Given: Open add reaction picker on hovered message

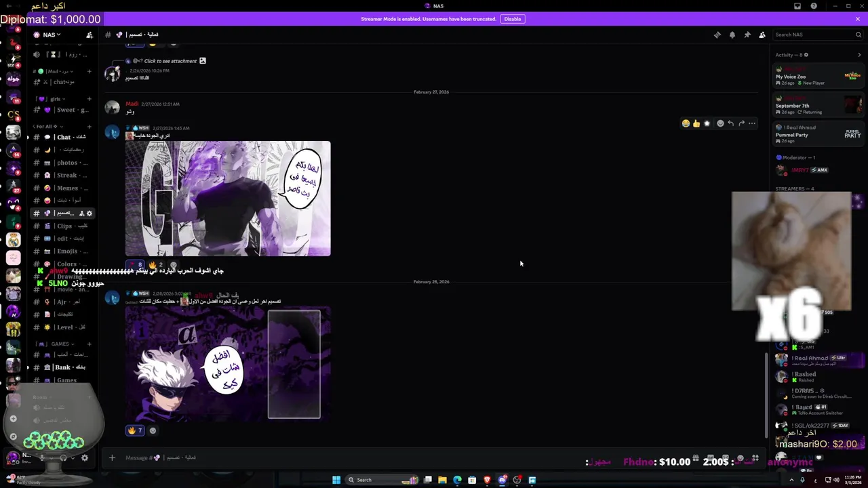Looking at the screenshot, I should (720, 123).
